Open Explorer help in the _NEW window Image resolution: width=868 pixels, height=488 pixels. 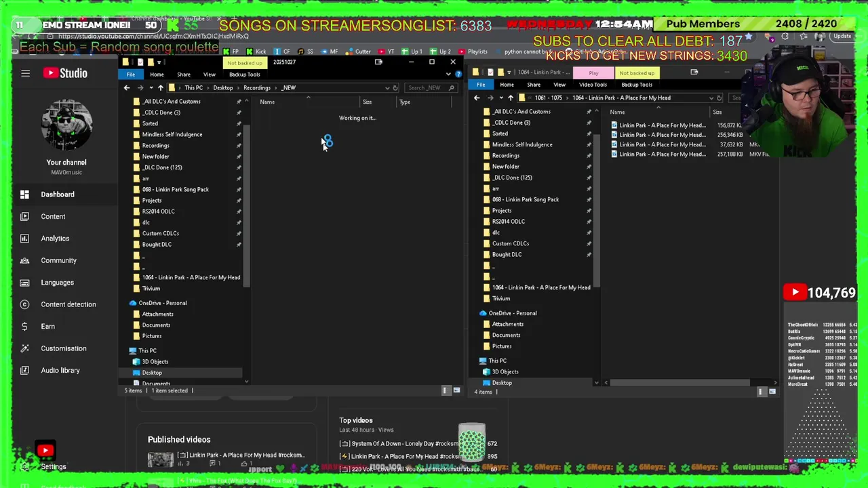click(458, 75)
